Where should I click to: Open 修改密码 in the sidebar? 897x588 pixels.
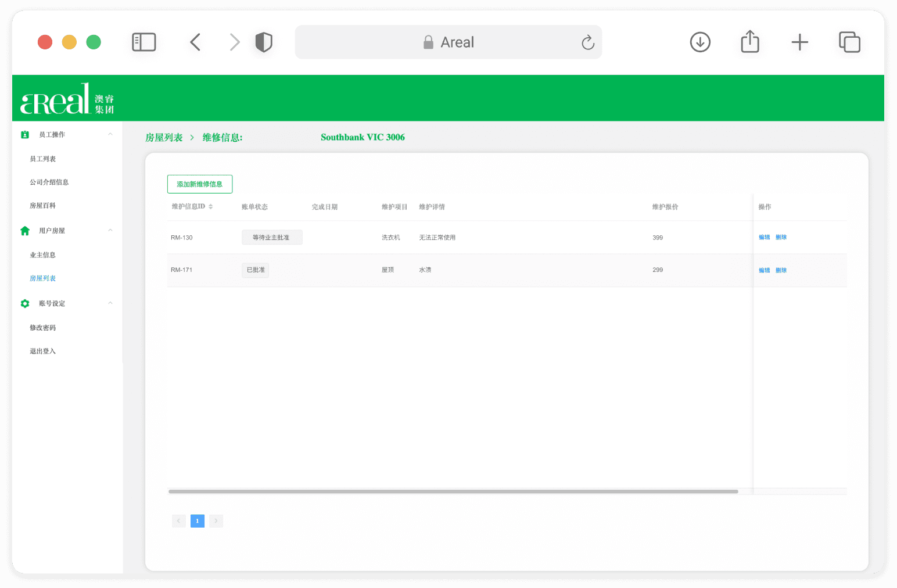coord(43,328)
